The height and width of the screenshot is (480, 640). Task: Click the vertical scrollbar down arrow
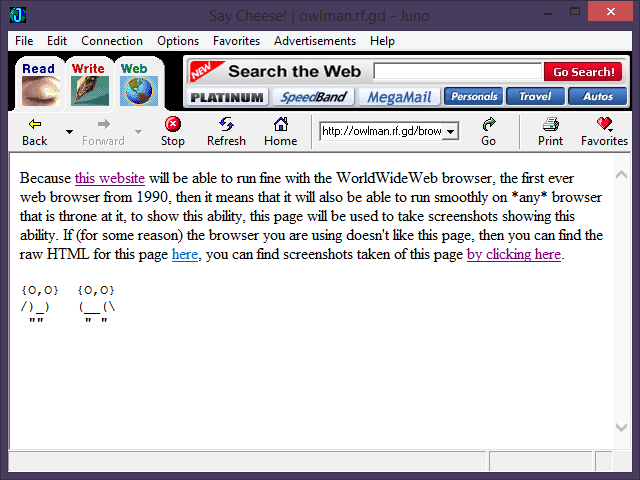pyautogui.click(x=622, y=427)
